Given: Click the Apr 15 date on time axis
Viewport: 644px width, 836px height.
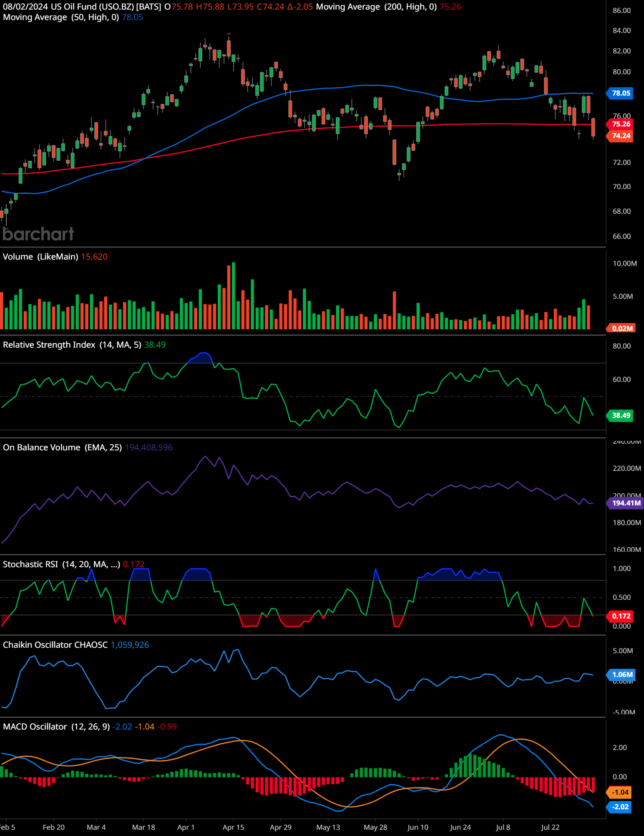Looking at the screenshot, I should [234, 827].
